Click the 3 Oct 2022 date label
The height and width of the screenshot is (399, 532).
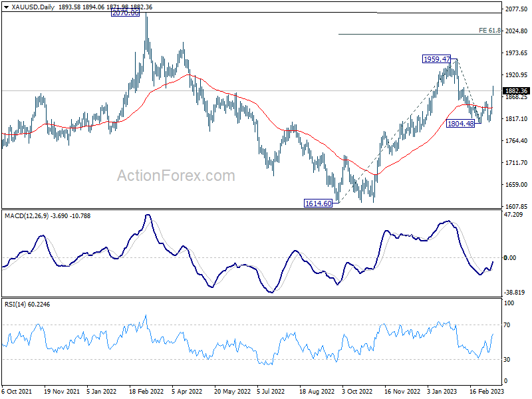tap(357, 391)
